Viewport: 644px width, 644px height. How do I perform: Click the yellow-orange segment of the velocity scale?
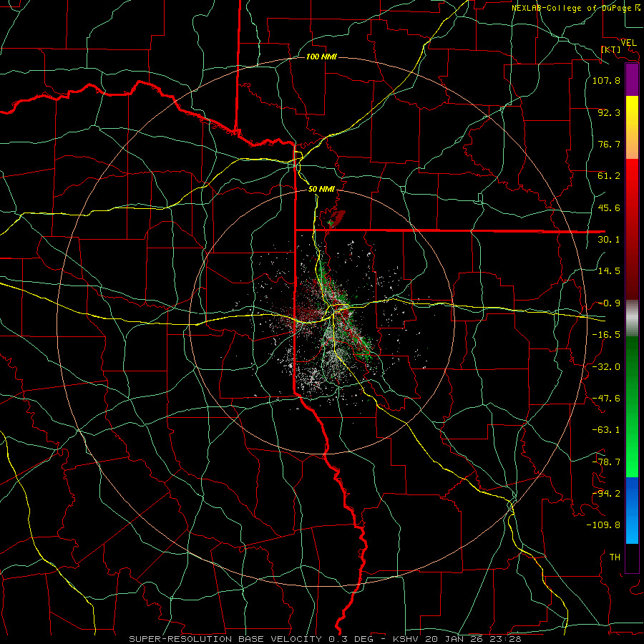(x=632, y=128)
